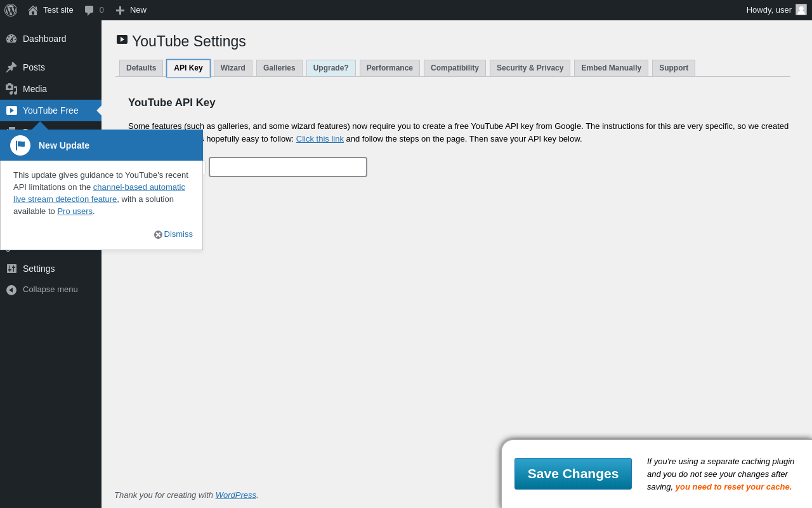Collapse the admin sidebar menu
Viewport: 812px width, 508px height.
[x=50, y=290]
